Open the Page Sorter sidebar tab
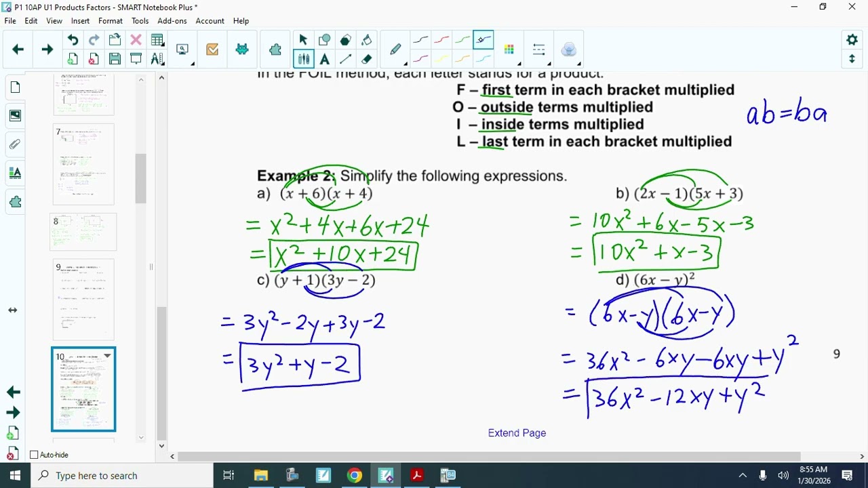The image size is (868, 488). (x=15, y=87)
